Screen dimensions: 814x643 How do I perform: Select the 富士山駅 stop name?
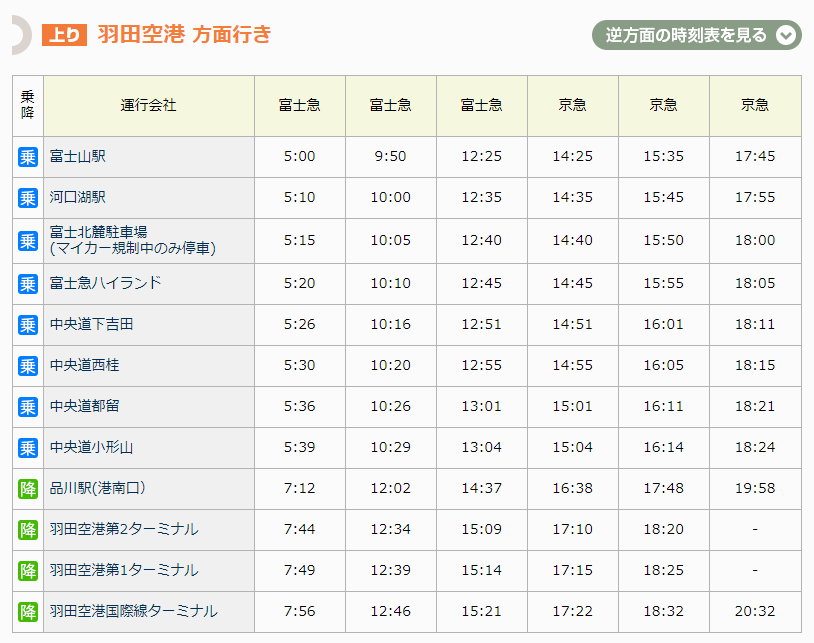(78, 156)
